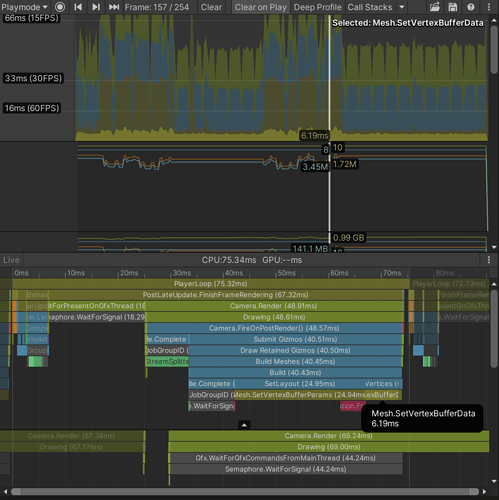Open the details panel kebab menu

click(x=489, y=260)
